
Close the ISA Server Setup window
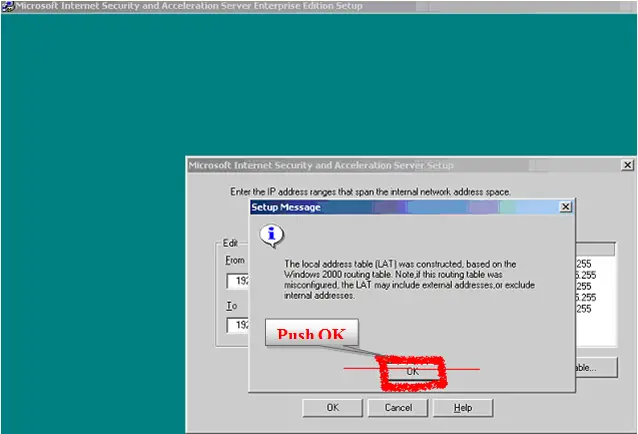coord(627,165)
